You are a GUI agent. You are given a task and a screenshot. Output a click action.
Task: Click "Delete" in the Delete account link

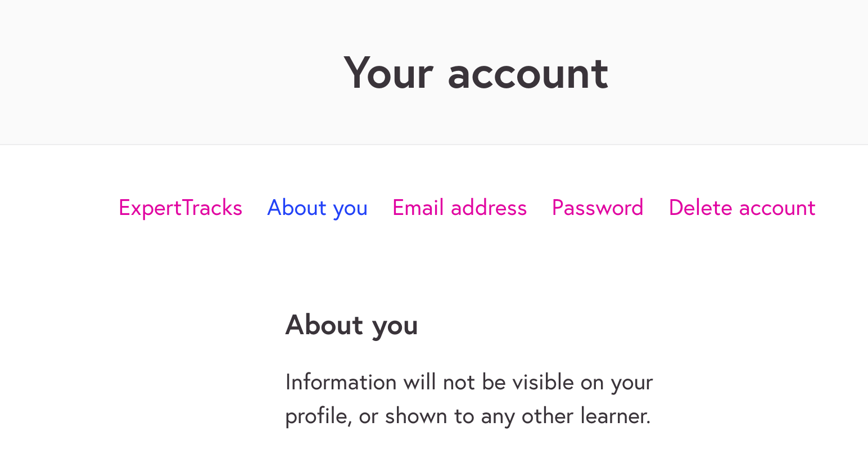coord(700,208)
